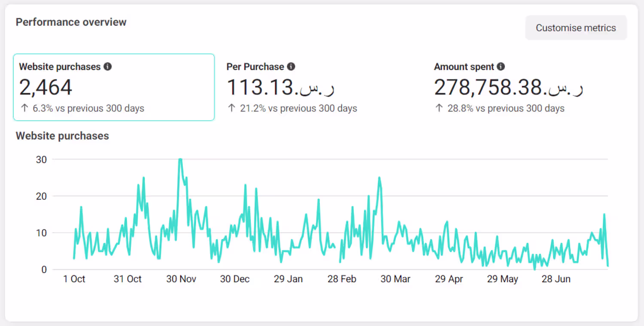This screenshot has height=326, width=644.
Task: Click the 29 Apr axis label
Action: point(449,279)
